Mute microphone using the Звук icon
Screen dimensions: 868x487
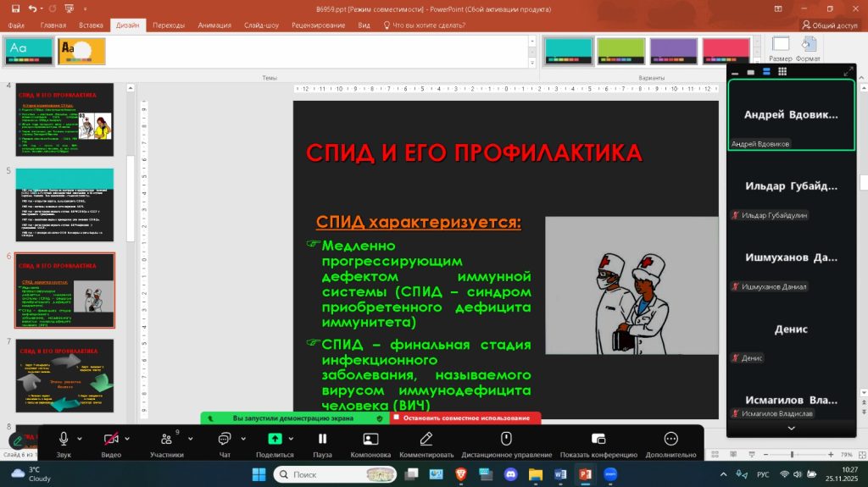point(64,439)
